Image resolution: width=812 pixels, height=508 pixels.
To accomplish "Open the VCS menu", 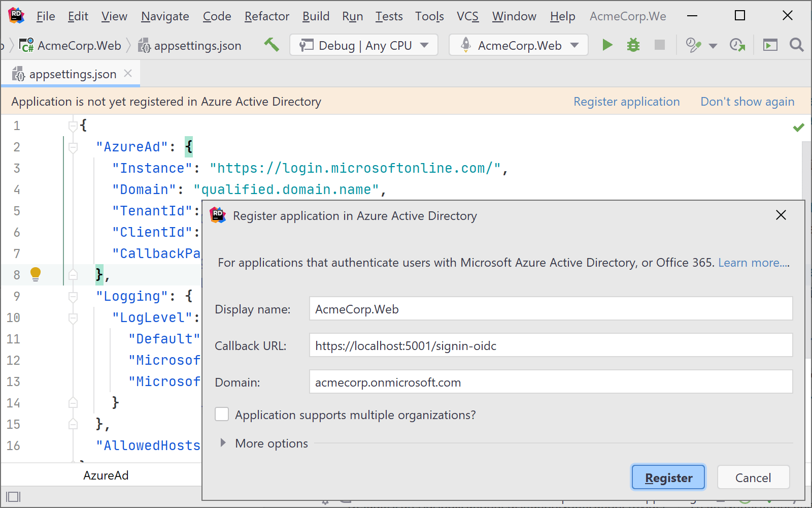I will tap(467, 16).
